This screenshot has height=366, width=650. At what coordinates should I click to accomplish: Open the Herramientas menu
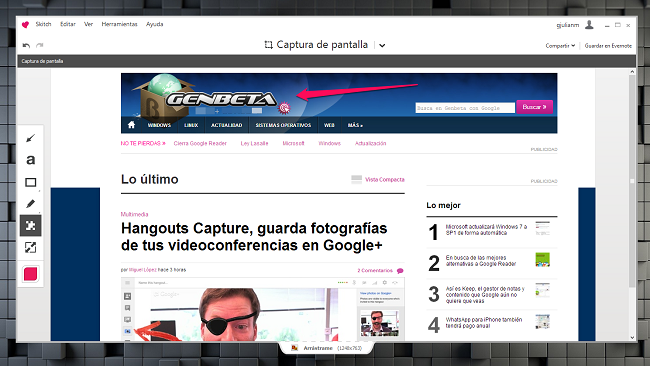click(119, 24)
